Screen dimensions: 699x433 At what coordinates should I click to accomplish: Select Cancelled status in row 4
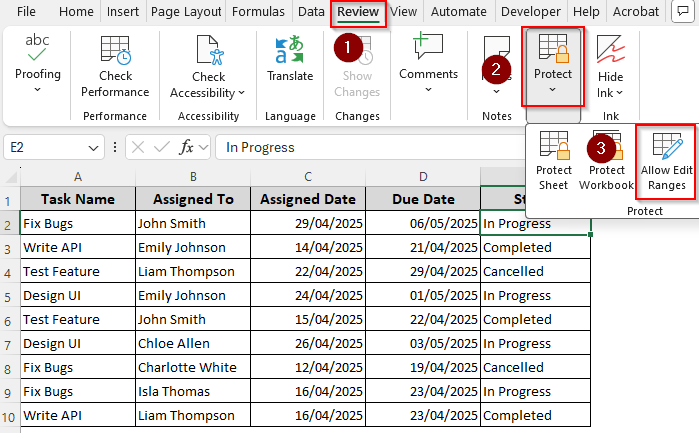tap(535, 271)
